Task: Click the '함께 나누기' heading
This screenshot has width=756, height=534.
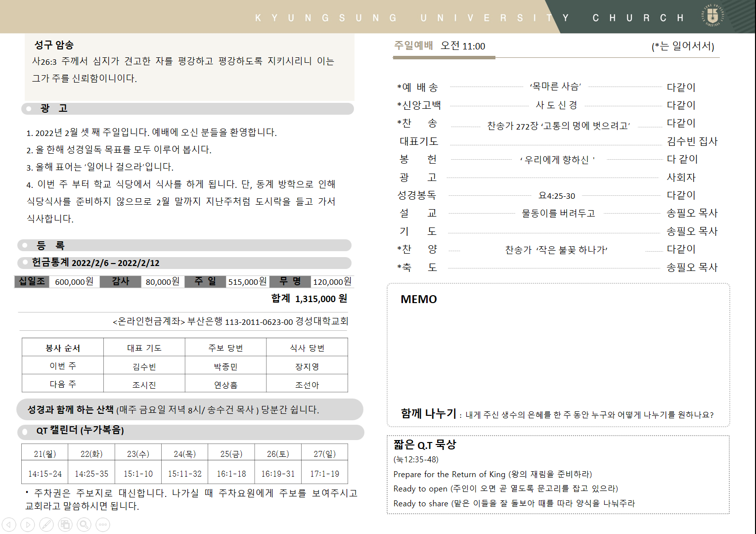Action: [x=429, y=413]
